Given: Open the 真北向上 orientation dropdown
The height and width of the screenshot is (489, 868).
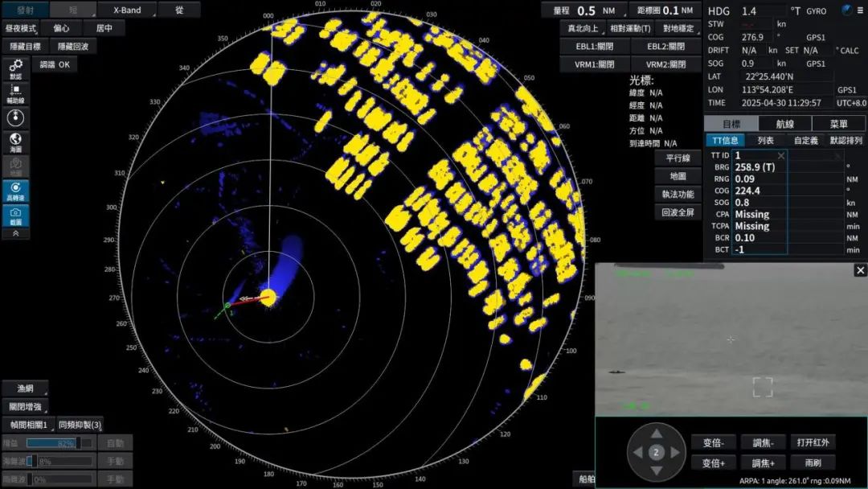Looking at the screenshot, I should pos(583,28).
